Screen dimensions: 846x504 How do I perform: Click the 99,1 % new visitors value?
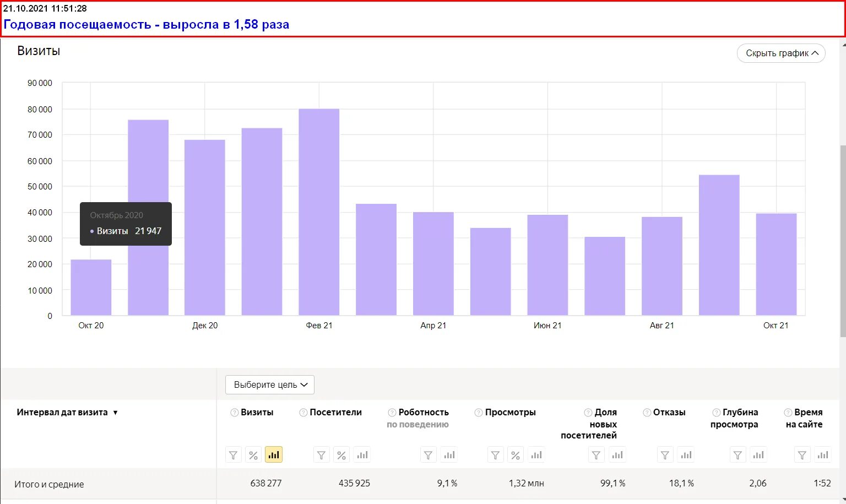coord(613,483)
